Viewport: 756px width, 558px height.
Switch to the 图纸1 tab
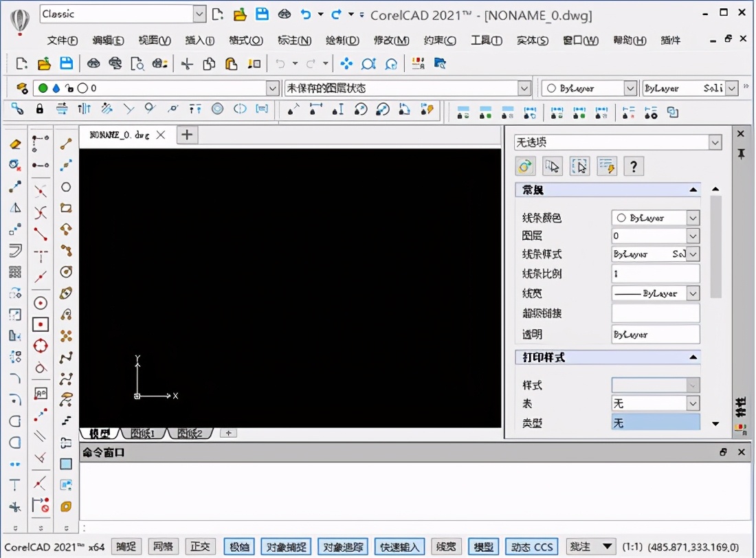click(142, 433)
